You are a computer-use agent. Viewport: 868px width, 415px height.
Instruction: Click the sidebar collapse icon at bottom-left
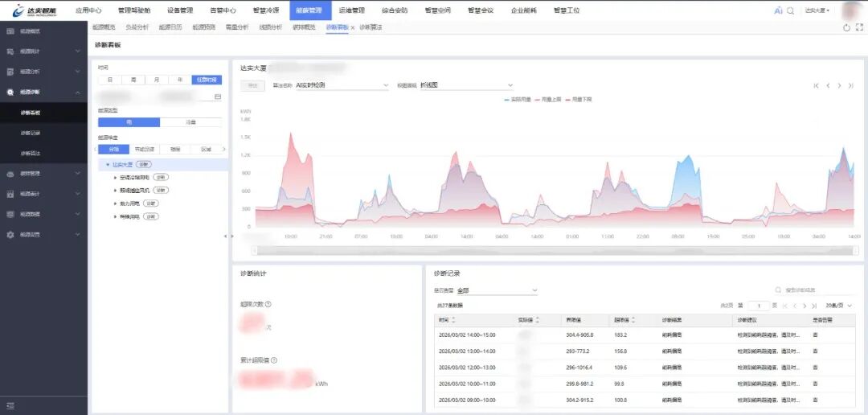click(10, 406)
